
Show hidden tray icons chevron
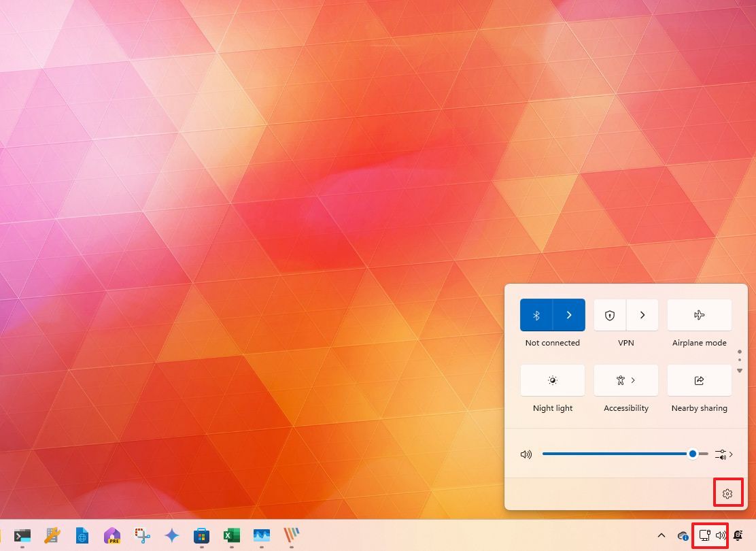pos(661,536)
